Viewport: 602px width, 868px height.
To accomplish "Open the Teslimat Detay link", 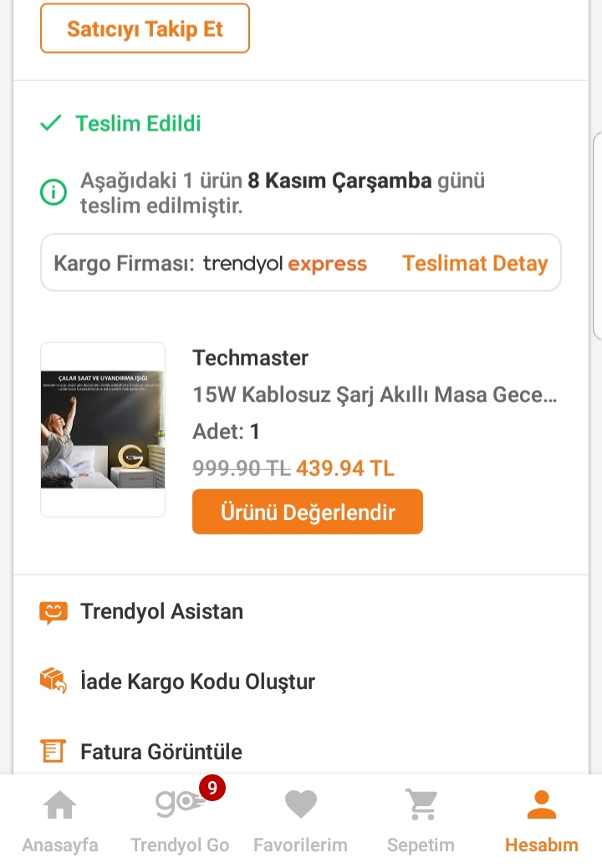I will (x=474, y=263).
